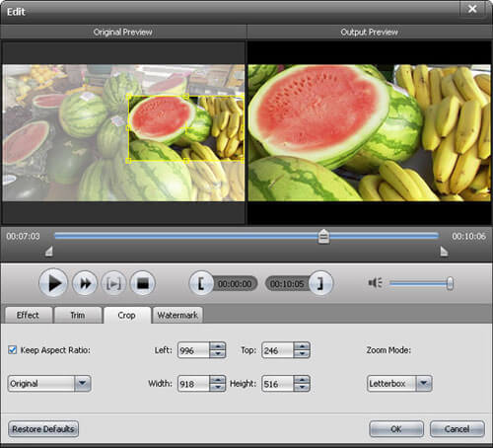Click crop box top-middle handle

(x=186, y=97)
